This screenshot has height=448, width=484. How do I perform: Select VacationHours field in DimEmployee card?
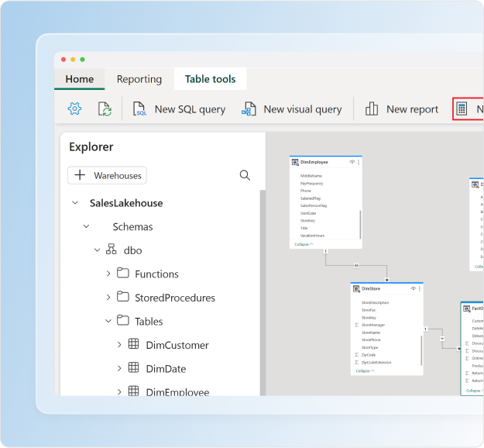click(x=312, y=236)
